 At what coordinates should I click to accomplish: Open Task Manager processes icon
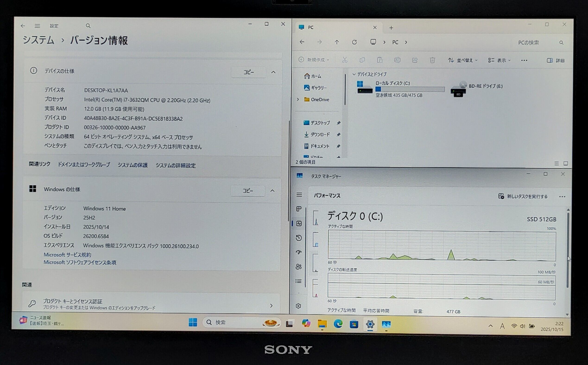[299, 209]
